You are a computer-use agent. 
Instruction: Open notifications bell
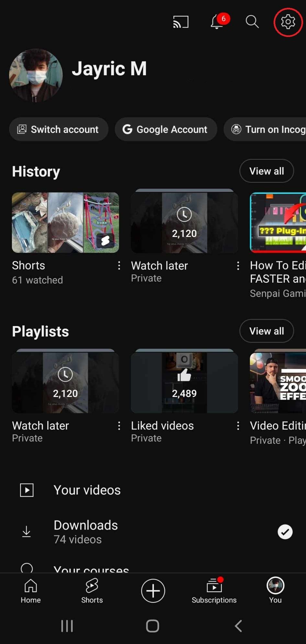pos(217,22)
